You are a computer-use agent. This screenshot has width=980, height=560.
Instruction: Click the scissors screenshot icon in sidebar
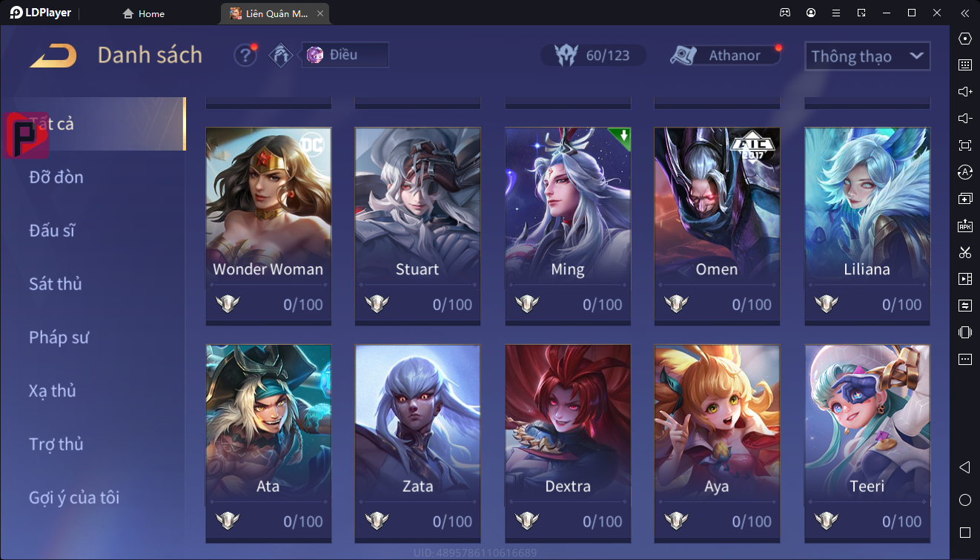coord(965,252)
